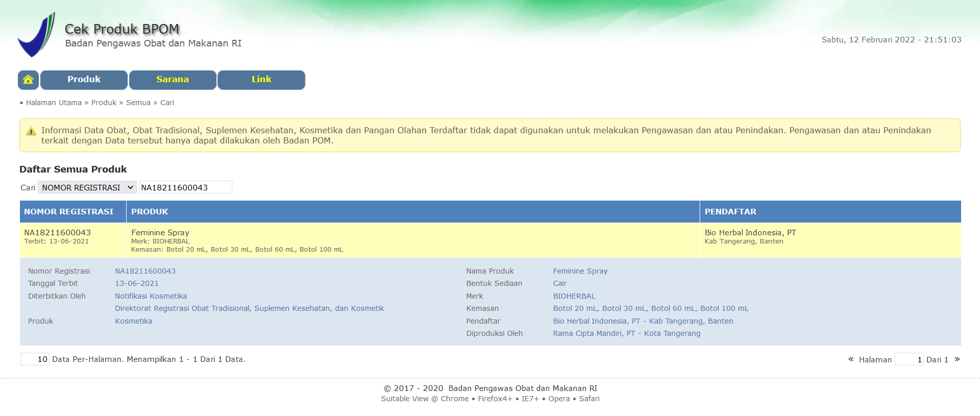Open the Sarana menu
980x416 pixels.
tap(173, 80)
